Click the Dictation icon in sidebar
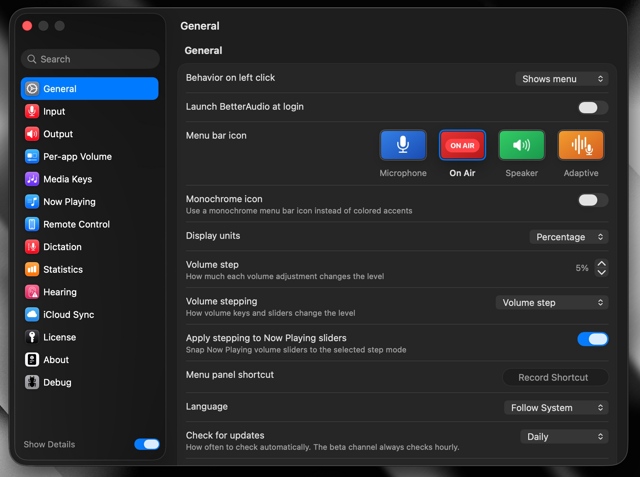The width and height of the screenshot is (640, 477). [32, 246]
